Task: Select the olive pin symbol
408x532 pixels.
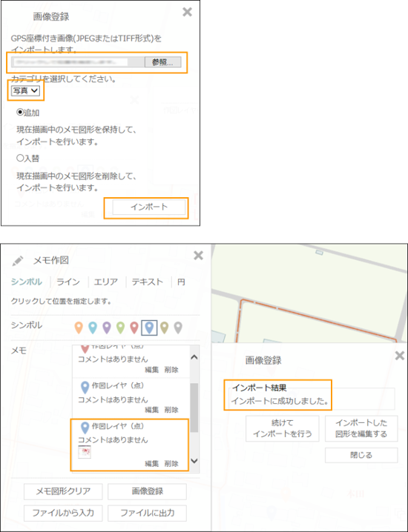Action: (164, 327)
